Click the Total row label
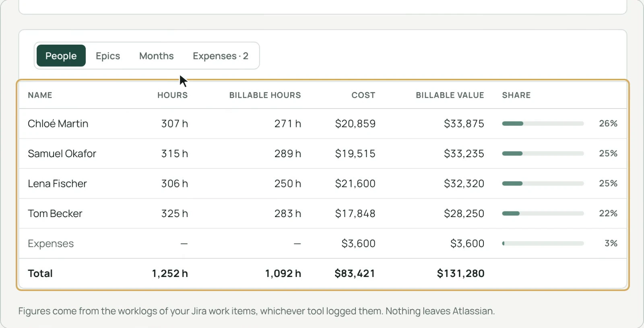 [40, 274]
